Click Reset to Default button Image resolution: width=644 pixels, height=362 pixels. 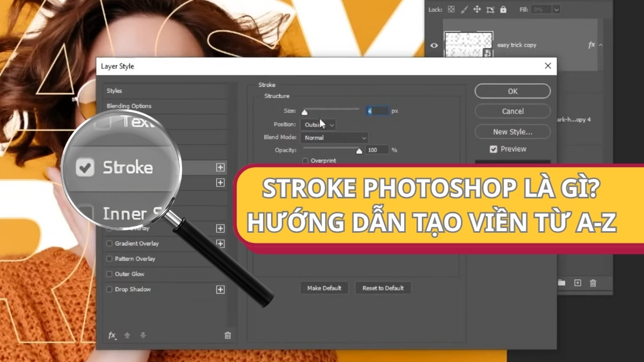coord(383,288)
